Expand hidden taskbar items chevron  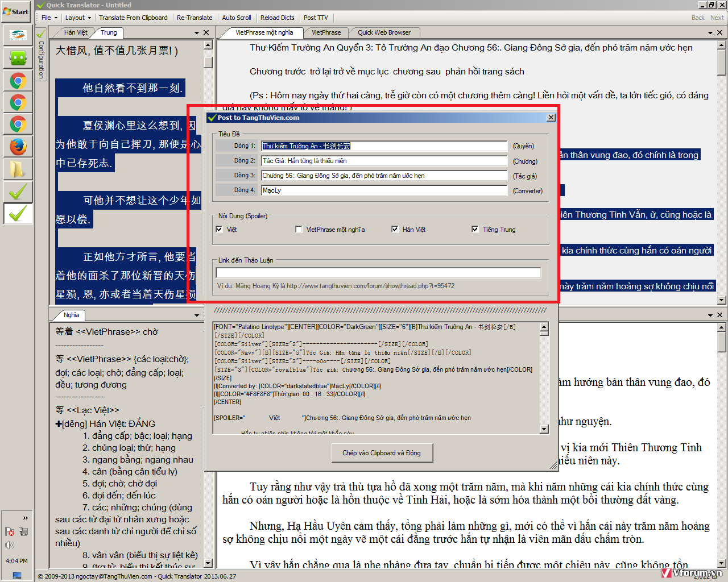[25, 518]
